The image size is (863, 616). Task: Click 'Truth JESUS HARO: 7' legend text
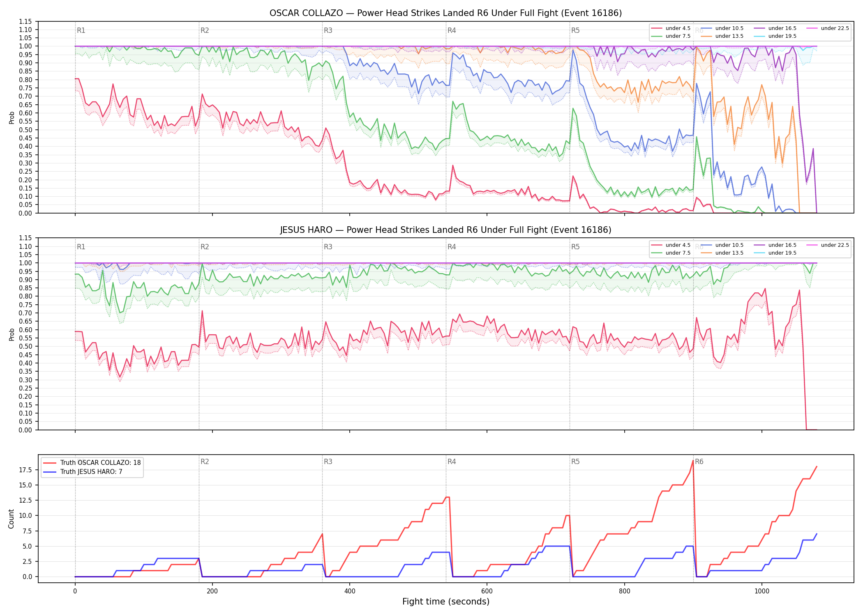coord(91,472)
